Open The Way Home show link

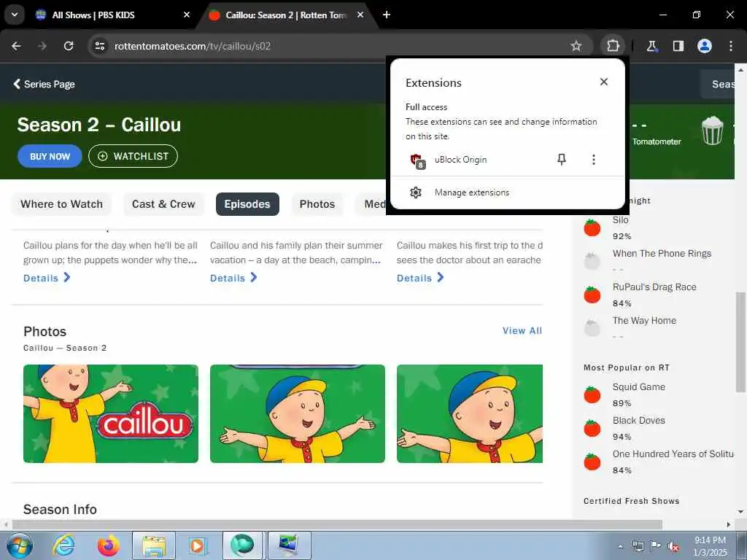644,321
